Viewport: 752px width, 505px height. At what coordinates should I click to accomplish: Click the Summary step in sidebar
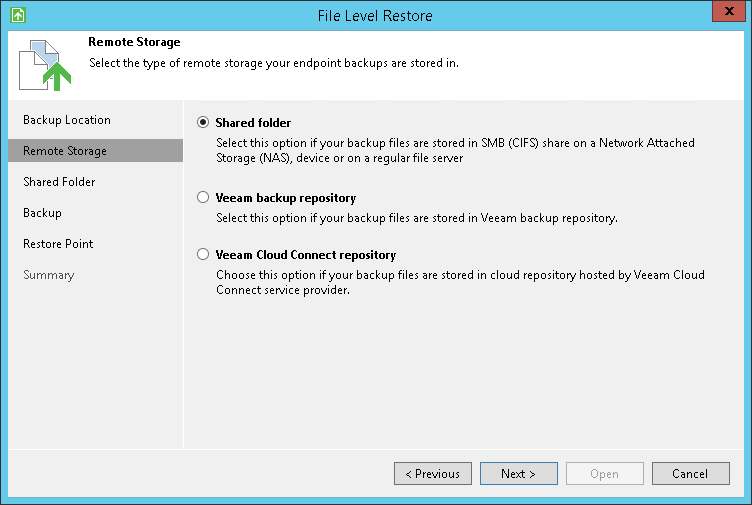tap(48, 275)
